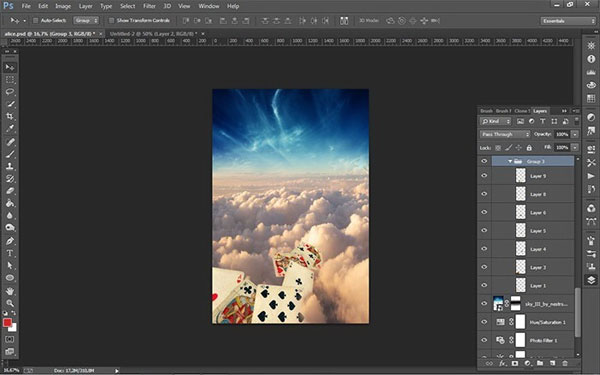Select the Eyedropper tool

(x=10, y=129)
